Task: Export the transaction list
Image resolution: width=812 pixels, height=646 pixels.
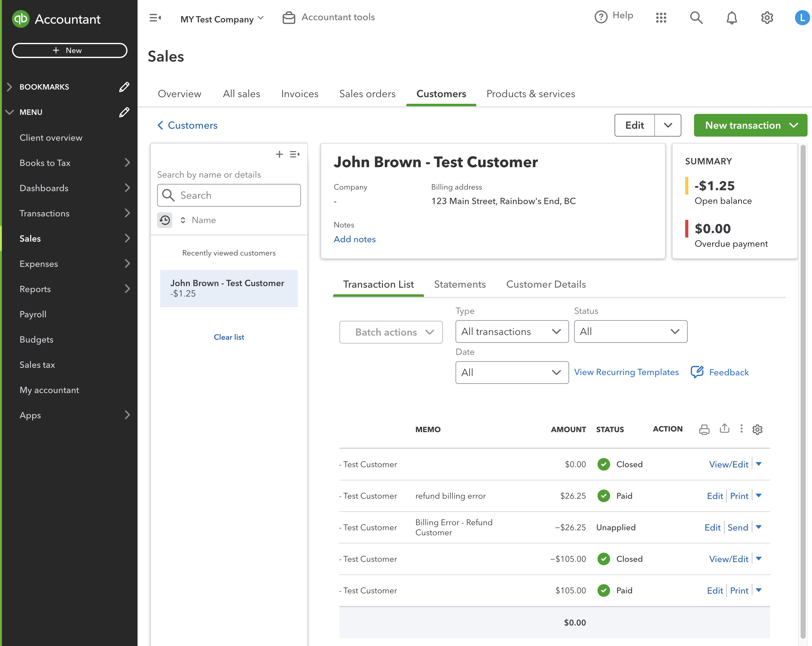Action: 724,429
